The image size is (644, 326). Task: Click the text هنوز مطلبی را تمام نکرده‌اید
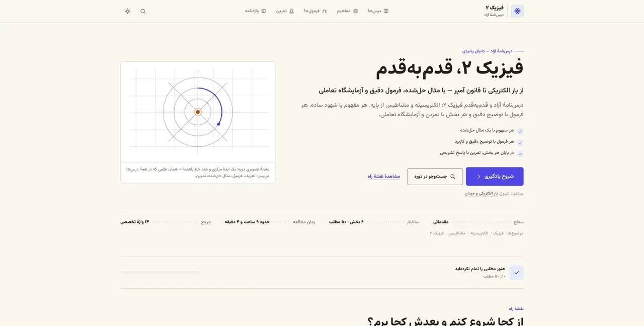point(480,269)
